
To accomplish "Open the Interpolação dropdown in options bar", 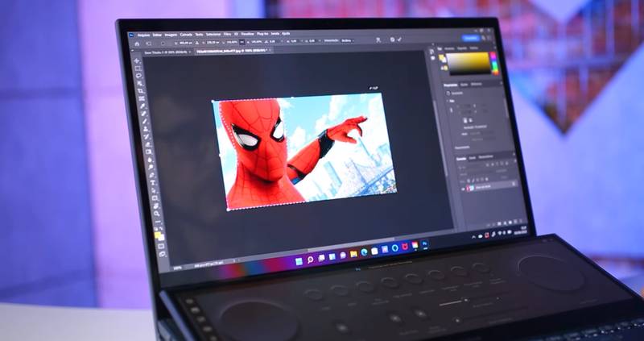I will pyautogui.click(x=347, y=41).
